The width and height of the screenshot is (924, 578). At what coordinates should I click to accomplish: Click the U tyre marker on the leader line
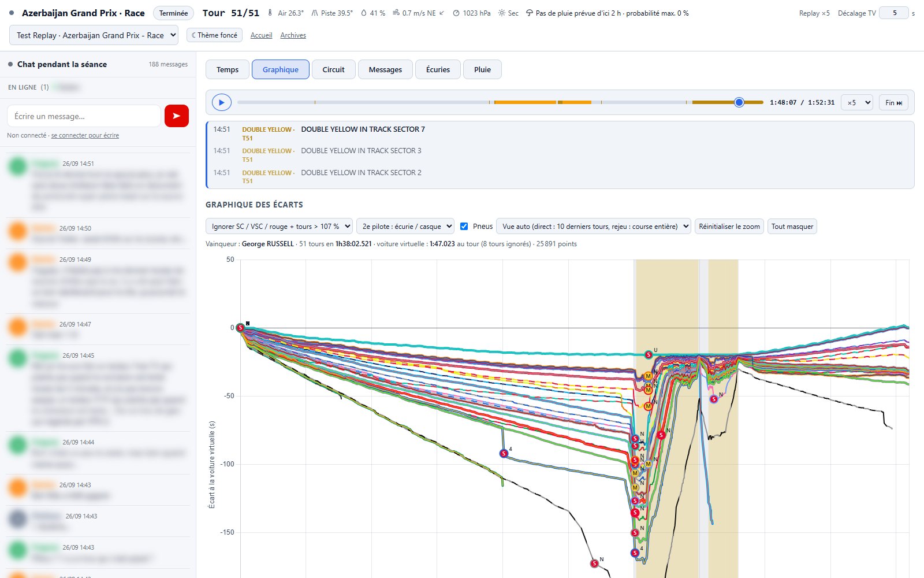[649, 355]
